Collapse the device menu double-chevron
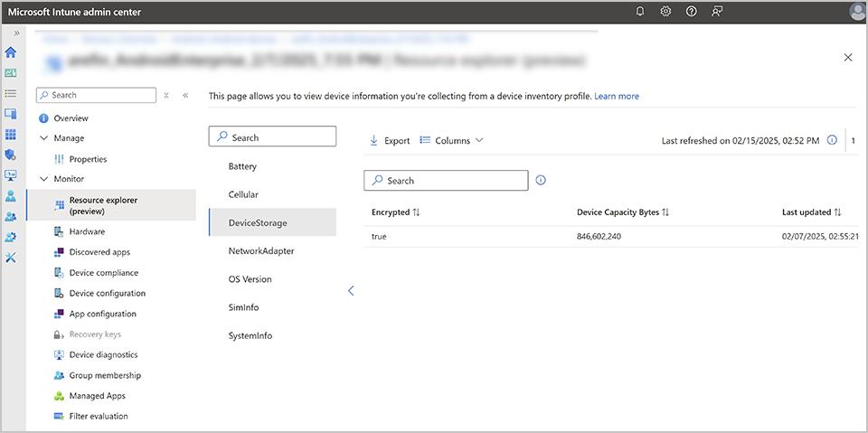The width and height of the screenshot is (868, 433). pos(185,95)
